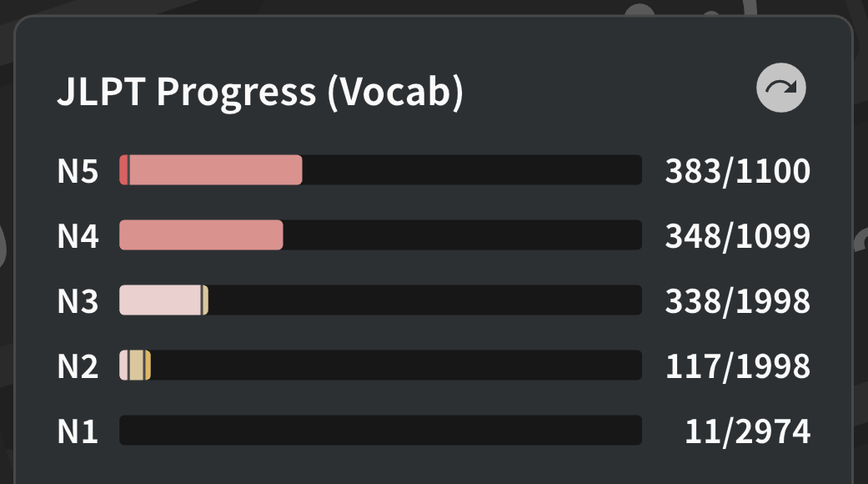This screenshot has height=484, width=868.
Task: Click the pink filled portion of N4 bar
Action: click(x=201, y=235)
